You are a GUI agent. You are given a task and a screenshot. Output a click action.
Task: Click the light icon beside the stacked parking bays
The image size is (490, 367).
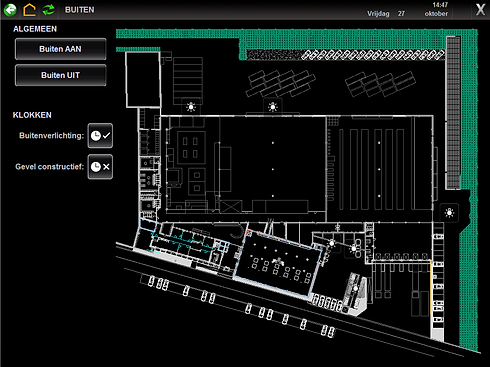click(x=191, y=107)
